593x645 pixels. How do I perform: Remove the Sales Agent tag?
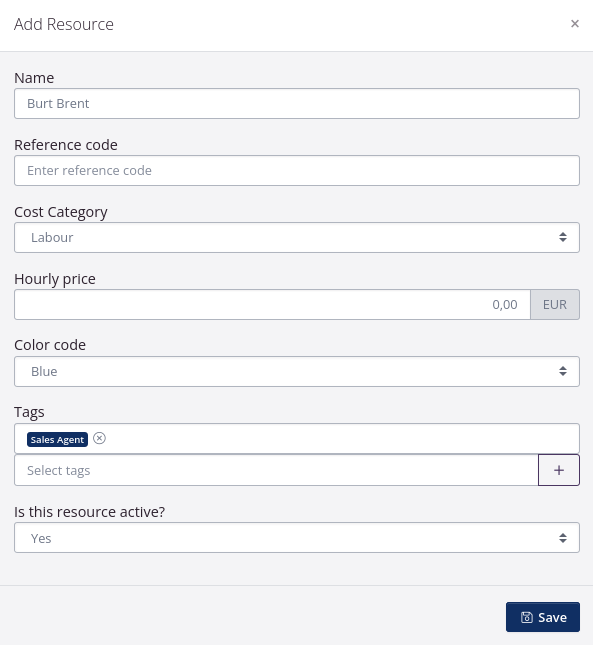click(99, 439)
